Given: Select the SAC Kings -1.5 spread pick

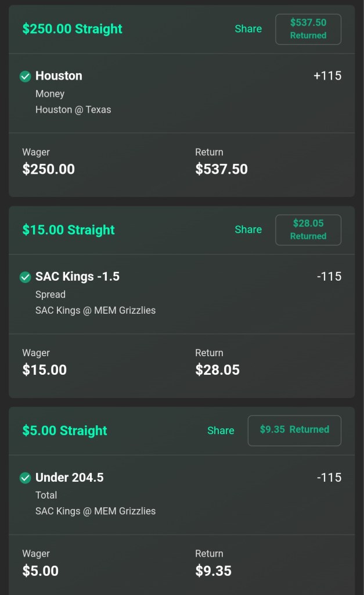Looking at the screenshot, I should click(77, 277).
